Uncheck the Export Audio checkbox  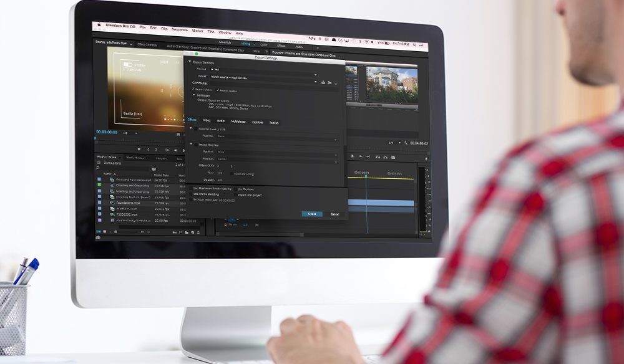(x=217, y=90)
